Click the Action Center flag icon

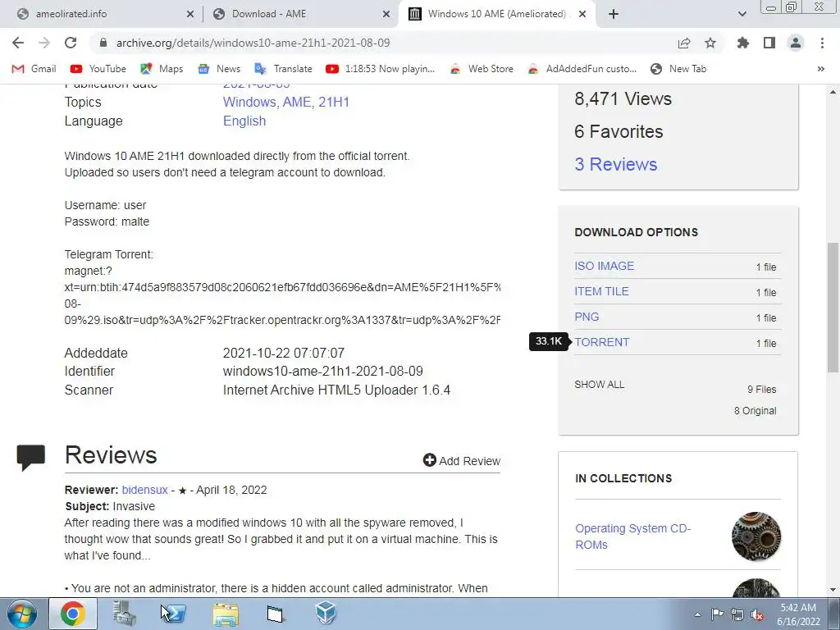[x=717, y=614]
